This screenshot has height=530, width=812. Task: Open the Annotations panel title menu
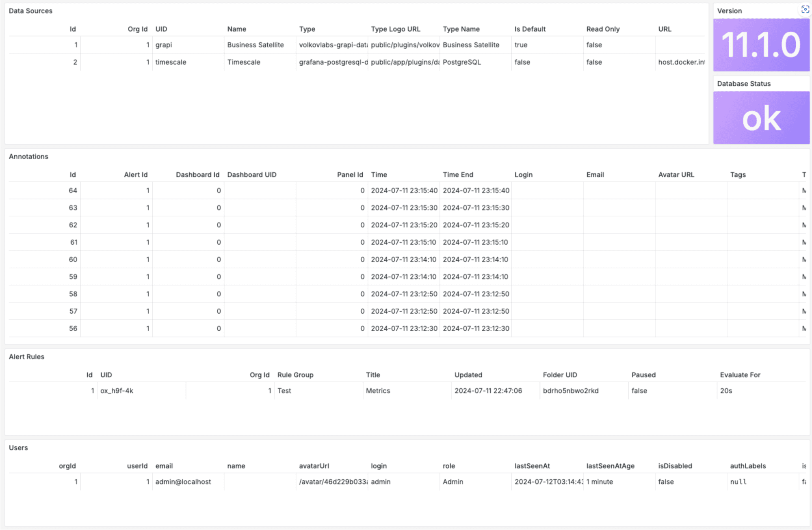click(x=28, y=156)
